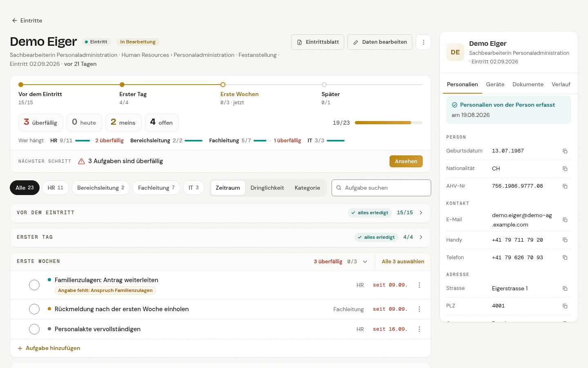The image size is (588, 368).
Task: Expand the Erster Tag section
Action: click(x=220, y=237)
